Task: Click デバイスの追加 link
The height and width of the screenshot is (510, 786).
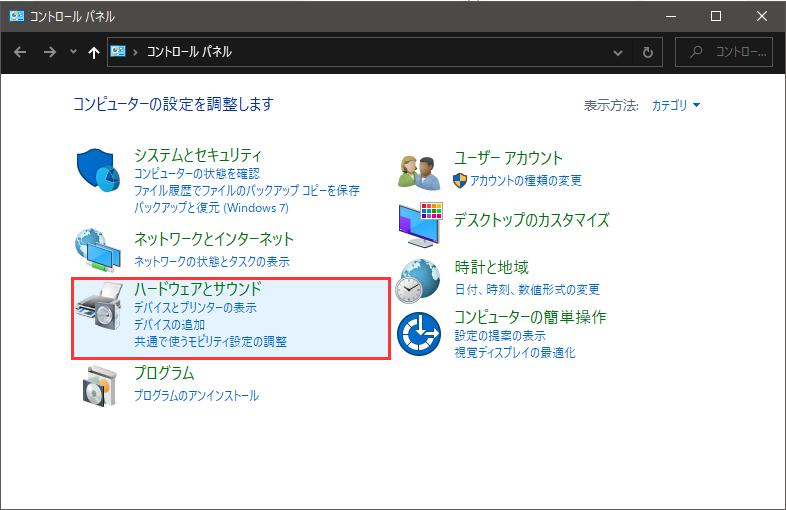Action: tap(169, 324)
